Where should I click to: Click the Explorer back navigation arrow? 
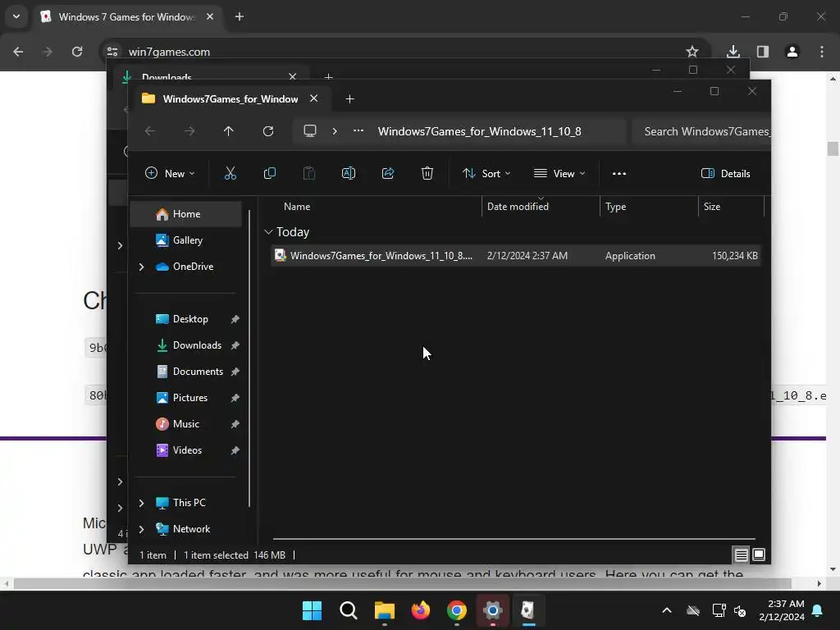click(150, 131)
